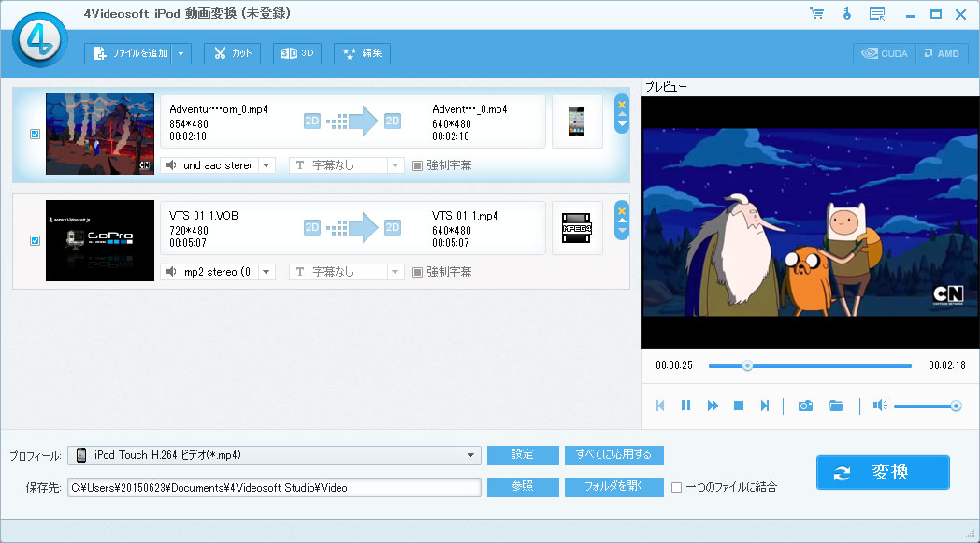
Task: Click the Add File button
Action: (x=130, y=53)
